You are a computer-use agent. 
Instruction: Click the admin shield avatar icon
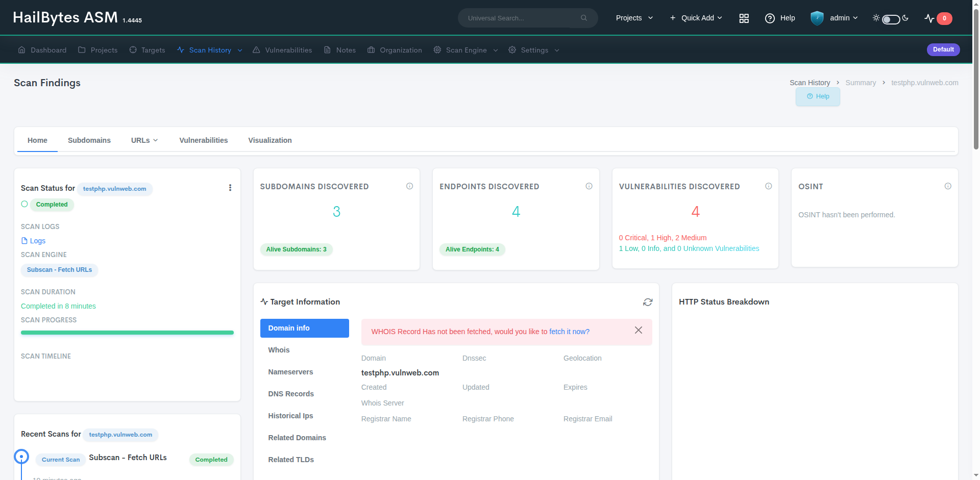(817, 18)
